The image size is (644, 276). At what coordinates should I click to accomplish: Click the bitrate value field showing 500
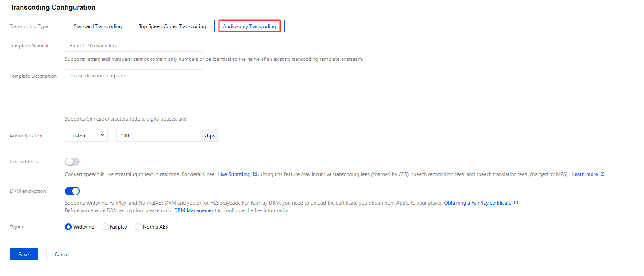click(158, 135)
